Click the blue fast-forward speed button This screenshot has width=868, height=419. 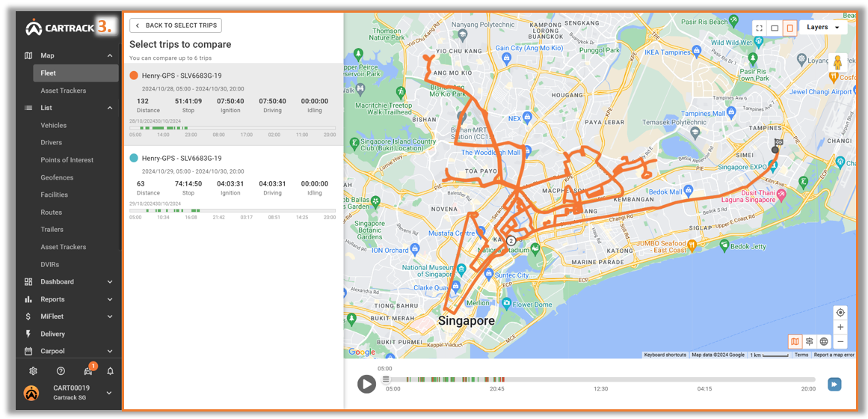834,384
